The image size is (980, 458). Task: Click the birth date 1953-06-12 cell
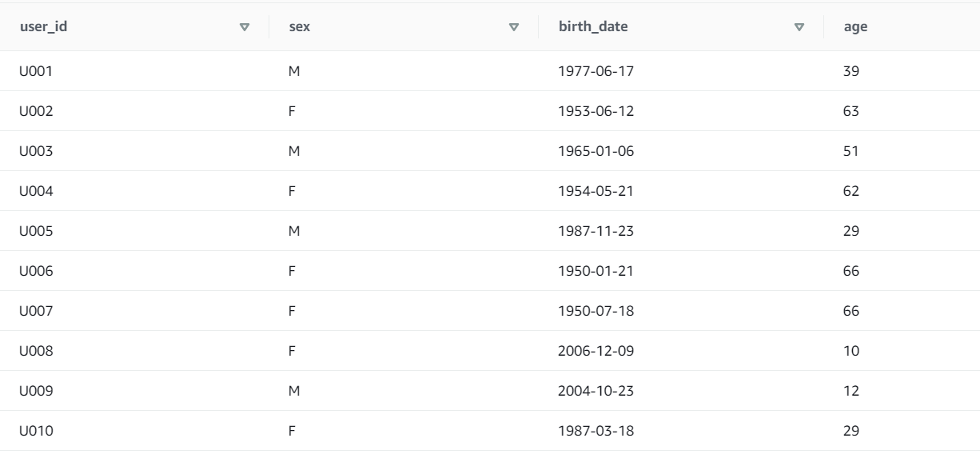click(x=596, y=111)
